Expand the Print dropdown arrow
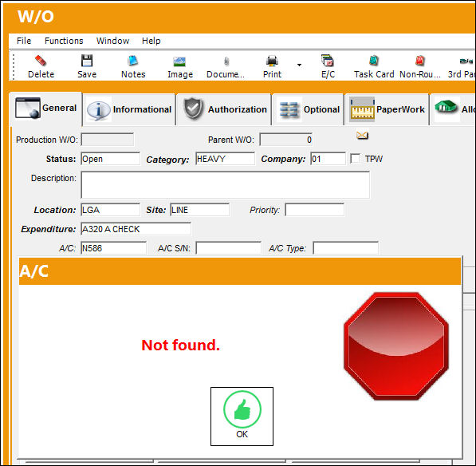The height and width of the screenshot is (466, 476). [299, 65]
